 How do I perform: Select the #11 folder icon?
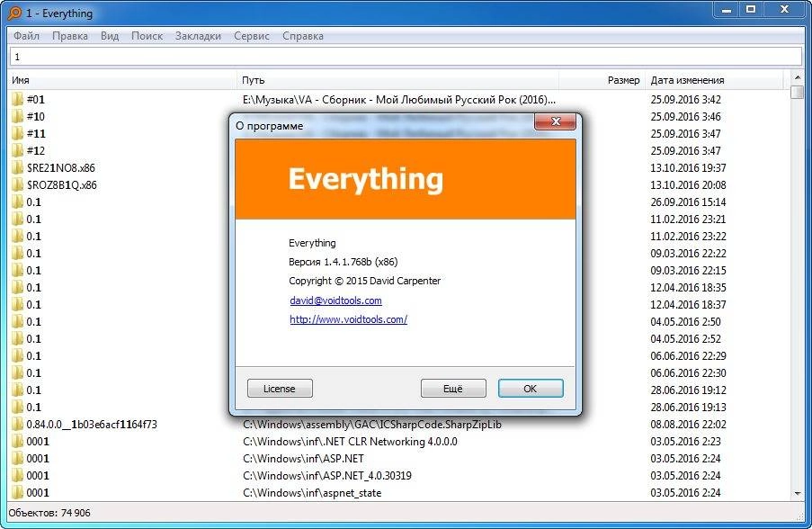click(x=18, y=133)
